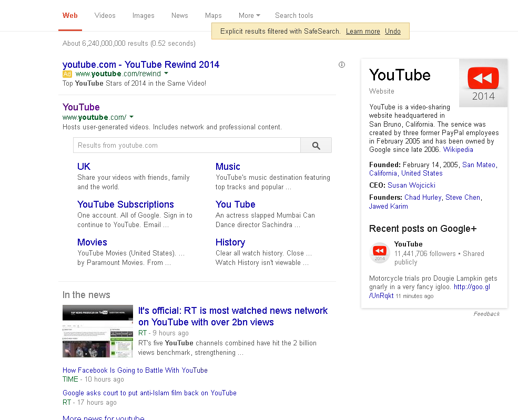This screenshot has height=420, width=518.
Task: Open founder Steve Chen link
Action: click(463, 198)
